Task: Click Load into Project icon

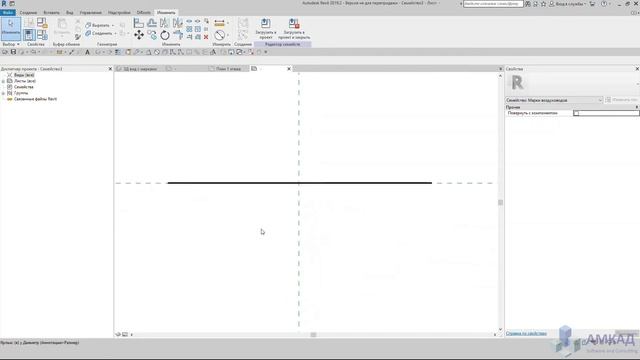Action: (x=266, y=29)
